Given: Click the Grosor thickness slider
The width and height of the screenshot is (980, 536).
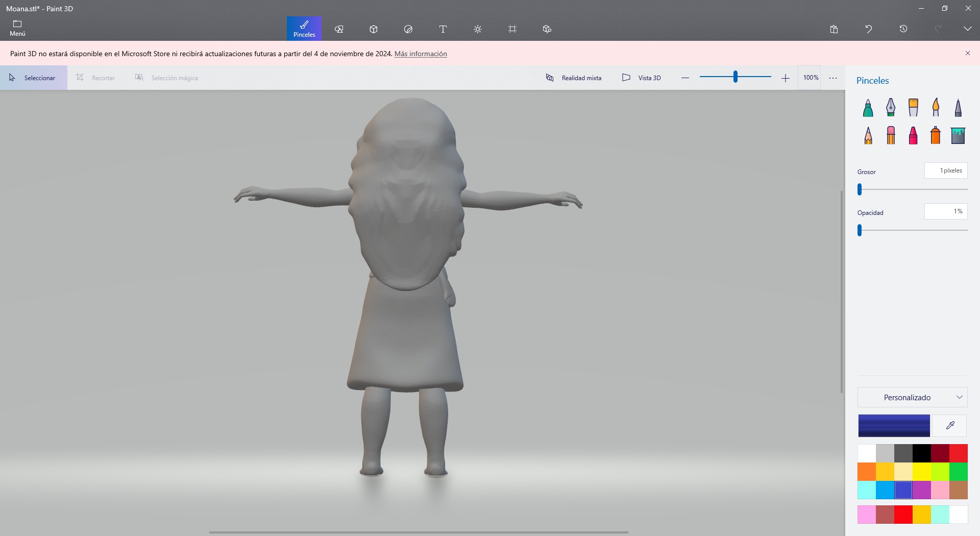Looking at the screenshot, I should click(x=913, y=189).
